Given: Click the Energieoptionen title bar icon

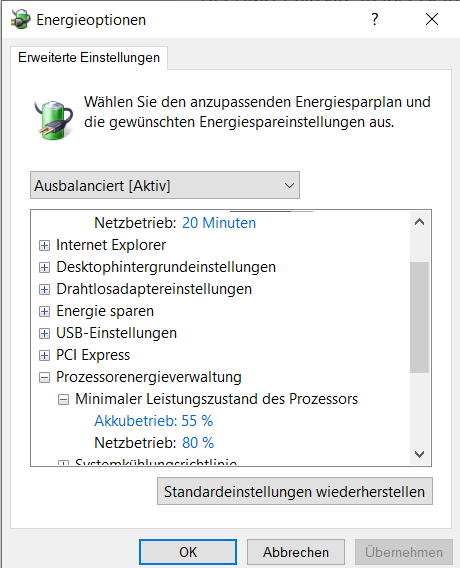Looking at the screenshot, I should click(x=20, y=19).
